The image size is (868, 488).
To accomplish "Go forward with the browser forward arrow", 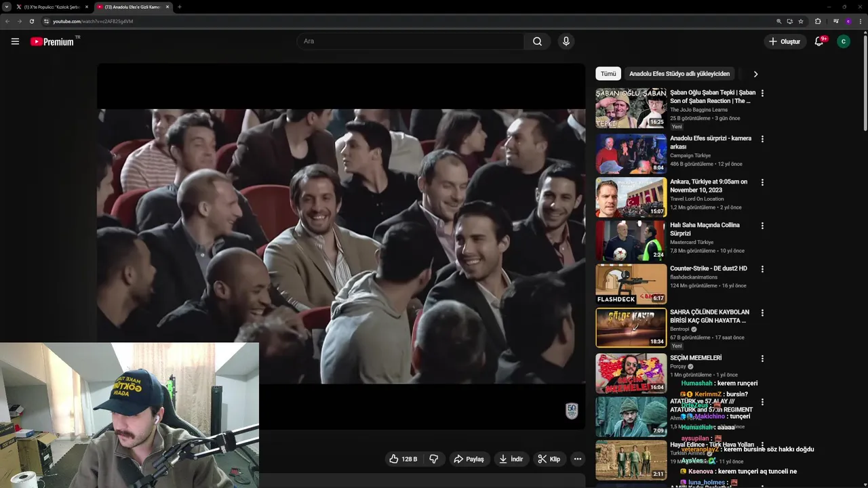I will pyautogui.click(x=19, y=21).
